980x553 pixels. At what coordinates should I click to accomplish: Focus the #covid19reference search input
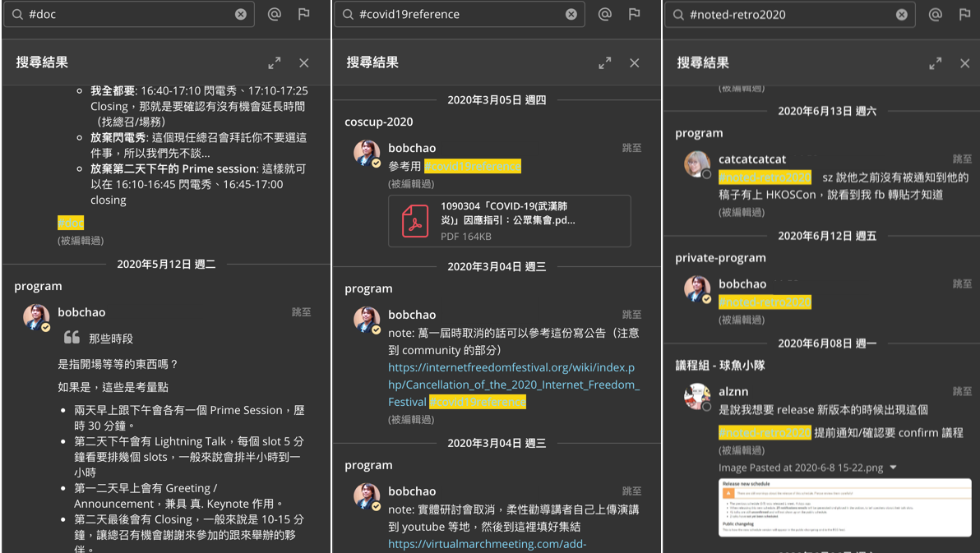(x=460, y=14)
